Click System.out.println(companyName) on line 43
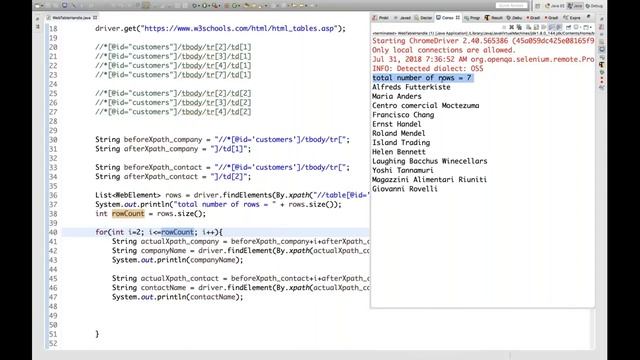 tap(177, 260)
